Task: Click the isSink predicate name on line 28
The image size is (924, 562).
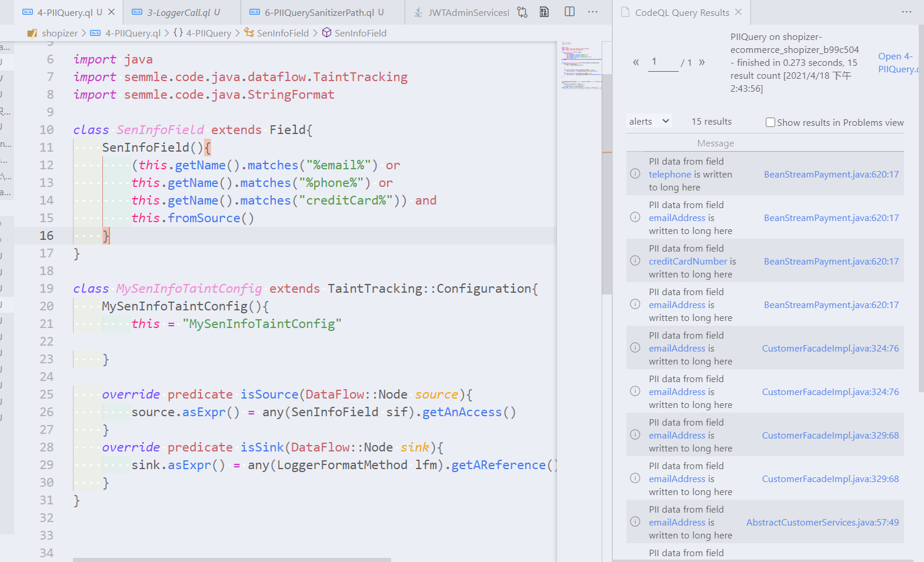Action: coord(262,447)
